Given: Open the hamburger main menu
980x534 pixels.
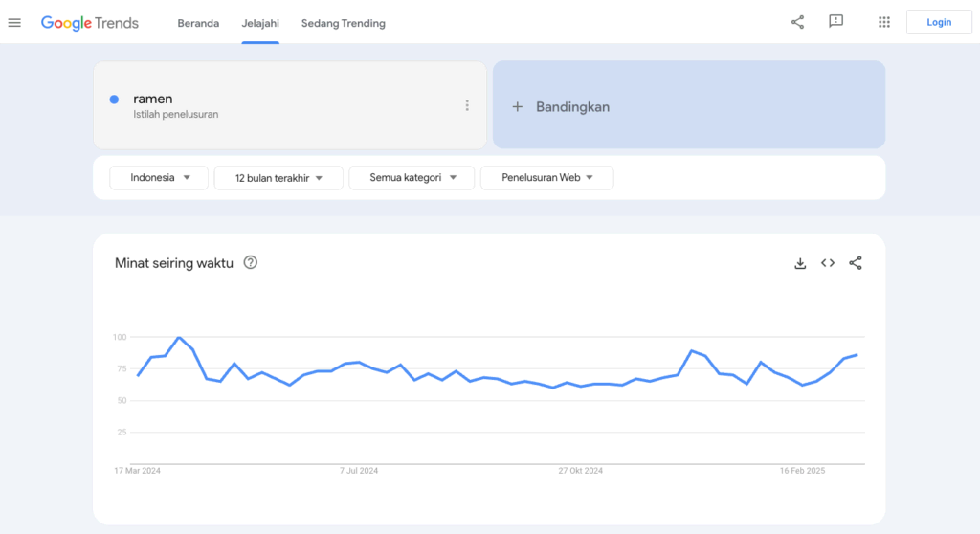Looking at the screenshot, I should coord(14,22).
